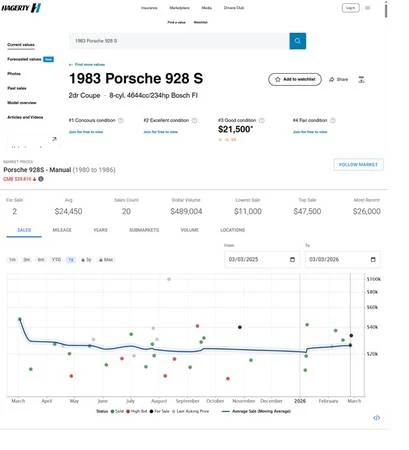
Task: Open the Media nav menu
Action: 207,8
